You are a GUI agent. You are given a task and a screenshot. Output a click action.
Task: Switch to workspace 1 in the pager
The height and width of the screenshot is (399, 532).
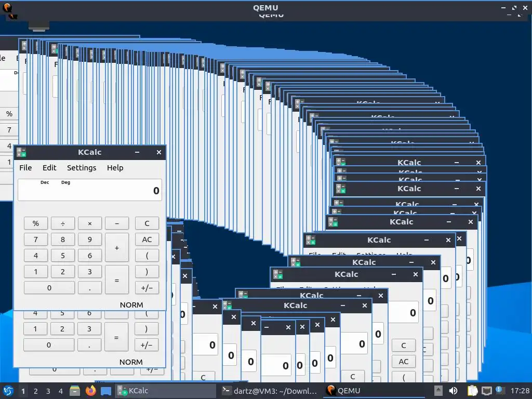pyautogui.click(x=23, y=391)
